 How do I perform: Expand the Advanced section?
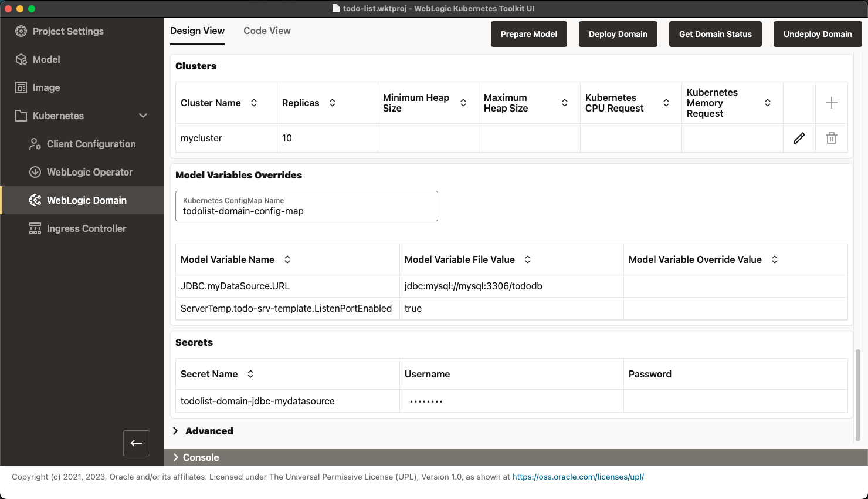click(204, 431)
